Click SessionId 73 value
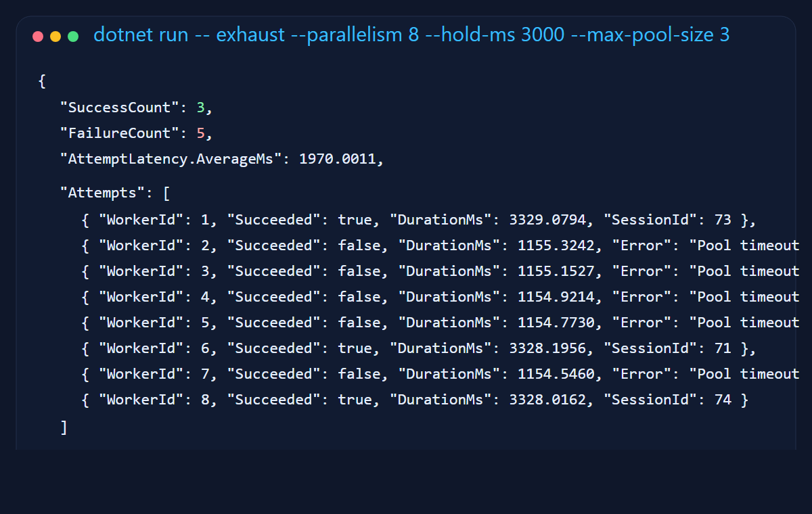The image size is (812, 514). point(723,220)
